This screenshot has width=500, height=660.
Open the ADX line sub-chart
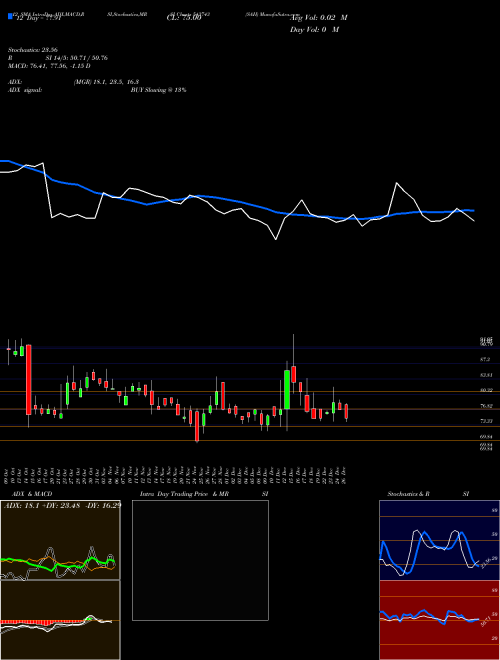tap(60, 540)
